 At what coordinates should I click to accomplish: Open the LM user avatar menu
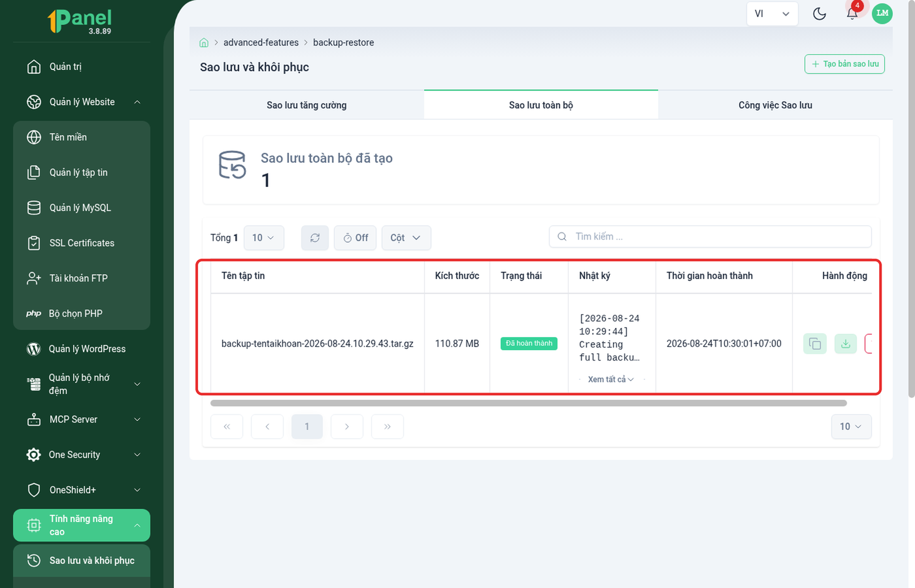coord(882,13)
